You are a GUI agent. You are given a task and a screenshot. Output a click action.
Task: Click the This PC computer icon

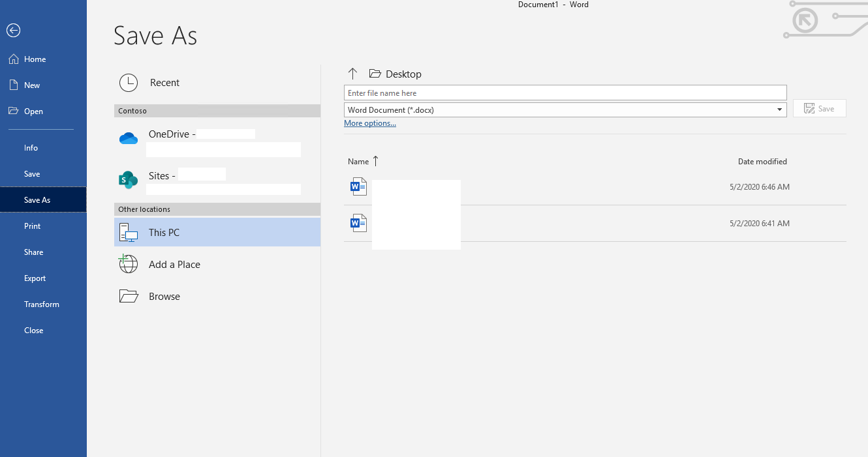pyautogui.click(x=129, y=233)
